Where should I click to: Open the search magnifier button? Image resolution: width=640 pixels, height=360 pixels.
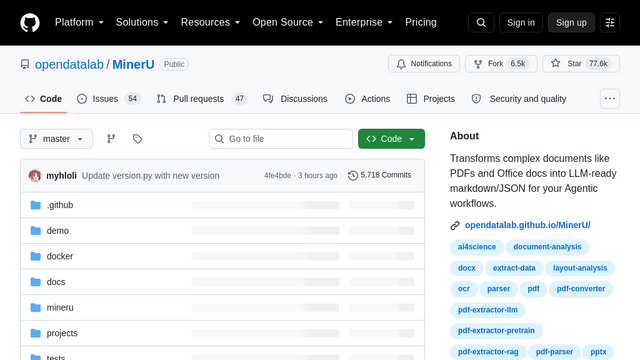click(x=481, y=22)
